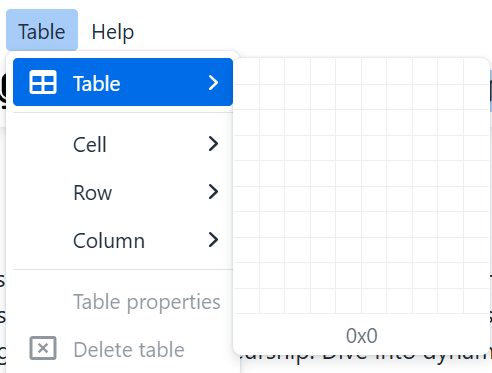Click the Delete table X icon
Viewport: 492px width, 373px height.
click(x=43, y=348)
